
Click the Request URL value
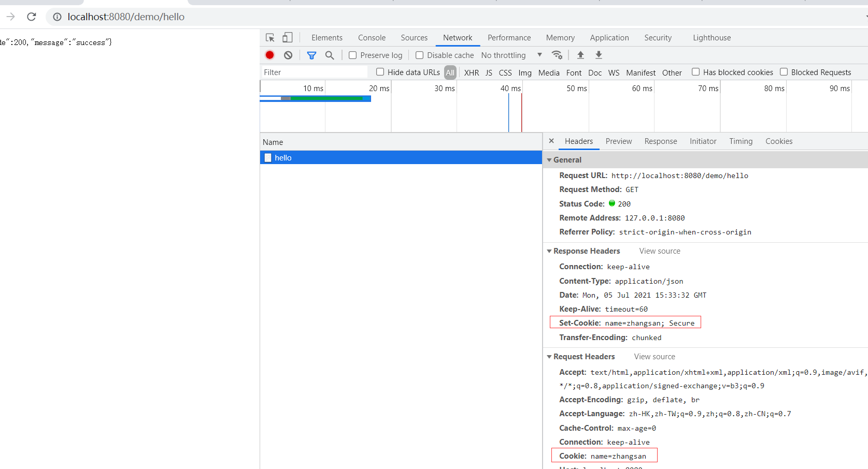click(x=680, y=176)
